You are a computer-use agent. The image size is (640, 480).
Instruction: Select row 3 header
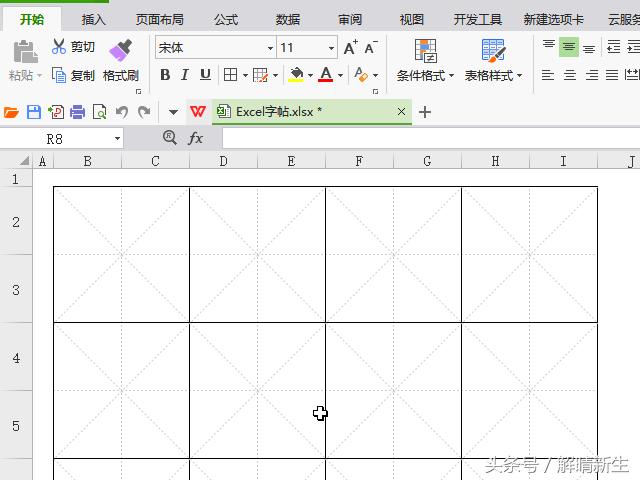pos(16,290)
